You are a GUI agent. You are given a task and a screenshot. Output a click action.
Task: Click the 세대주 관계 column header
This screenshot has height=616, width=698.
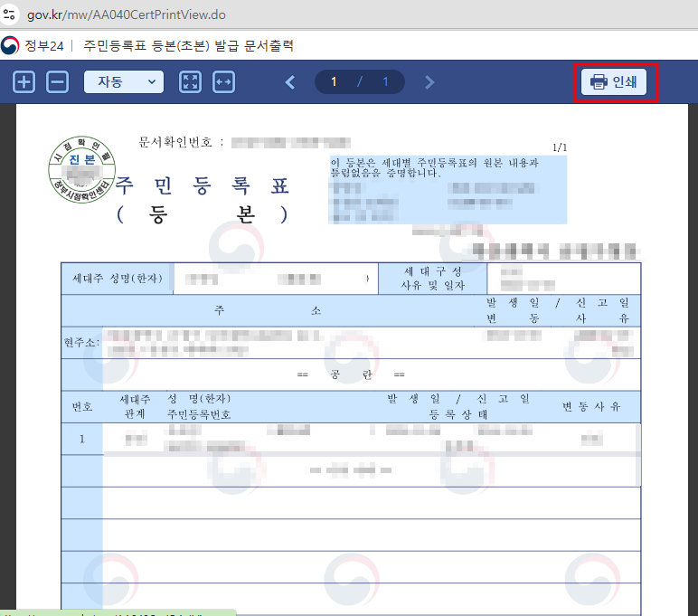point(135,407)
